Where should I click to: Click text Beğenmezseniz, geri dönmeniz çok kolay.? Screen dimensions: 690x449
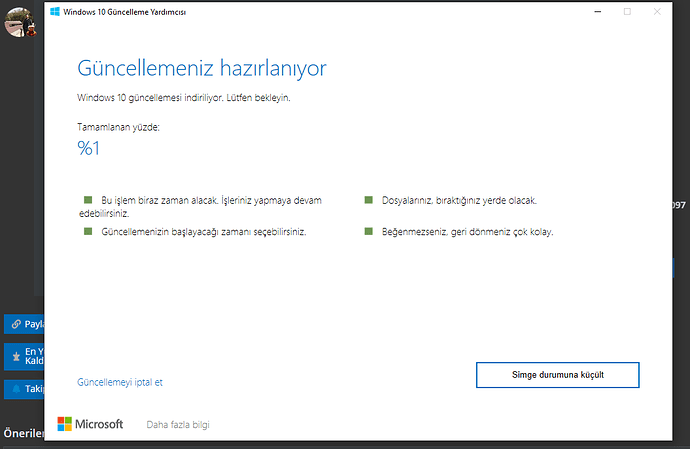coord(467,232)
